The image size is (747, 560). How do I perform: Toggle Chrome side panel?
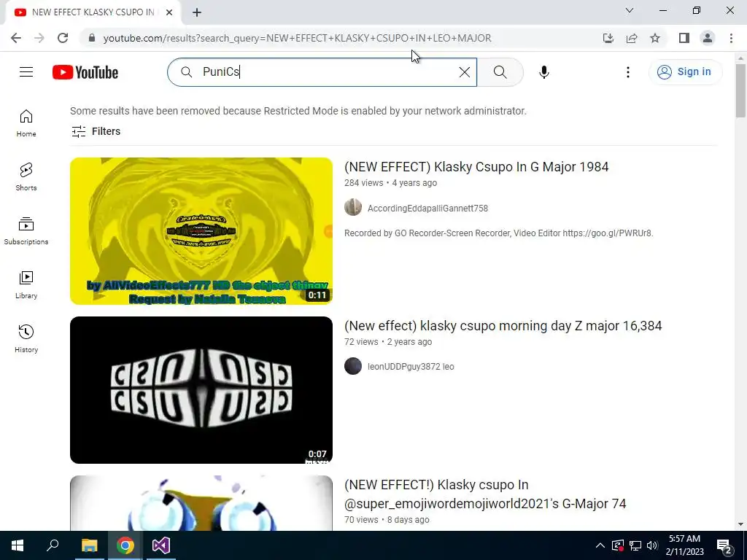tap(684, 38)
